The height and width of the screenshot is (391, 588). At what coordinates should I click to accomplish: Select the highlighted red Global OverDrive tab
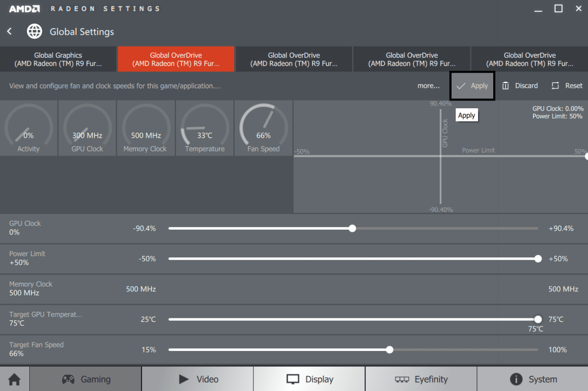pyautogui.click(x=176, y=59)
